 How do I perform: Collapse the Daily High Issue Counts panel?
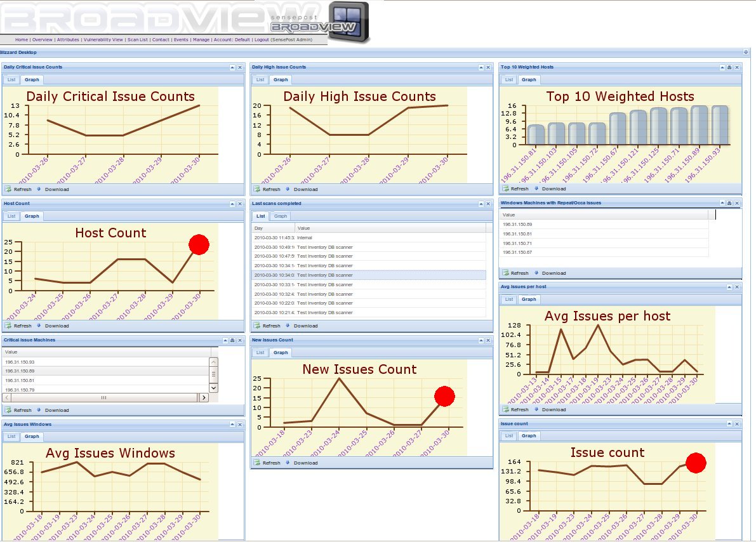[481, 67]
